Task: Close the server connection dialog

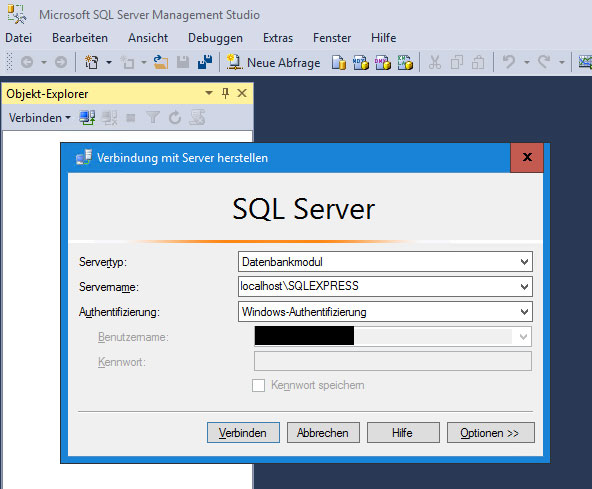Action: pos(527,157)
